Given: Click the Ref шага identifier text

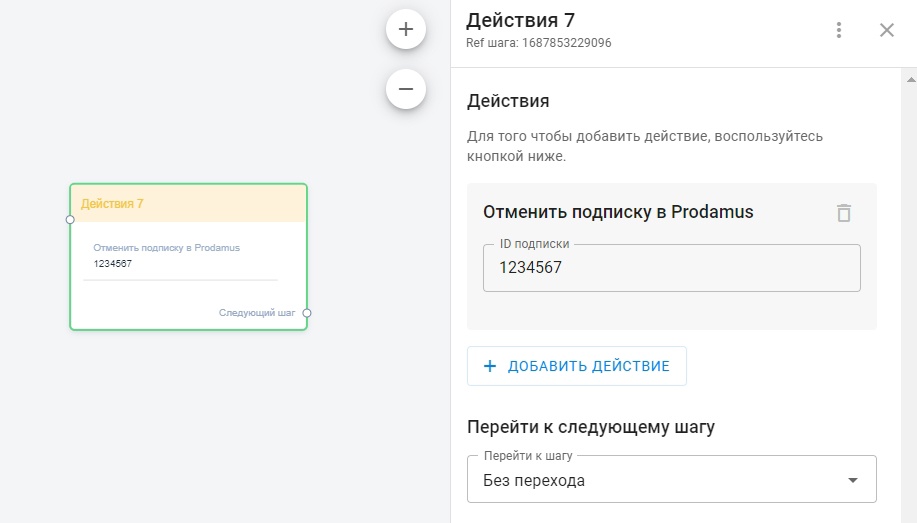Looking at the screenshot, I should pos(538,44).
